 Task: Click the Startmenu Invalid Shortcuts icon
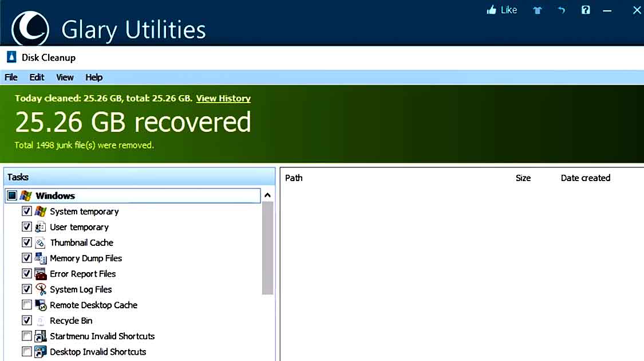pos(40,336)
